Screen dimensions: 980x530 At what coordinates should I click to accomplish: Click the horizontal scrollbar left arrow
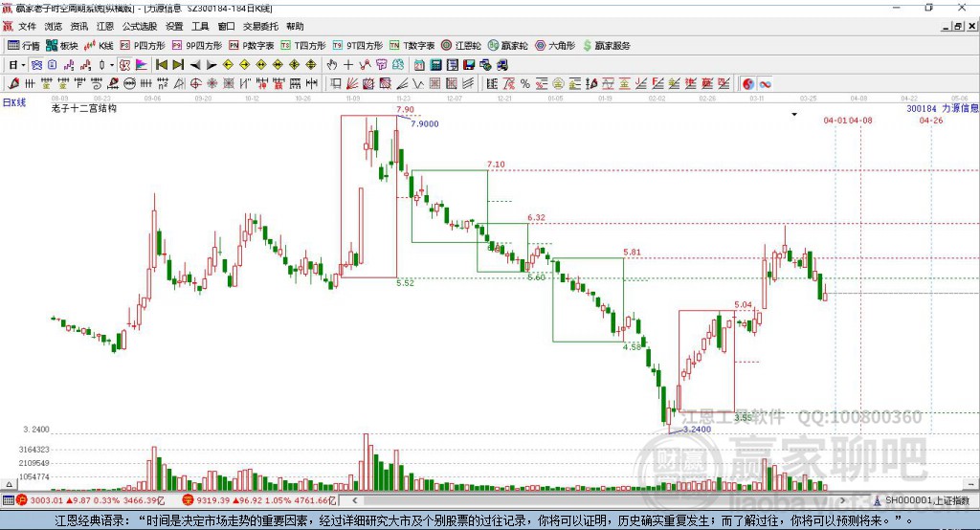(x=354, y=500)
